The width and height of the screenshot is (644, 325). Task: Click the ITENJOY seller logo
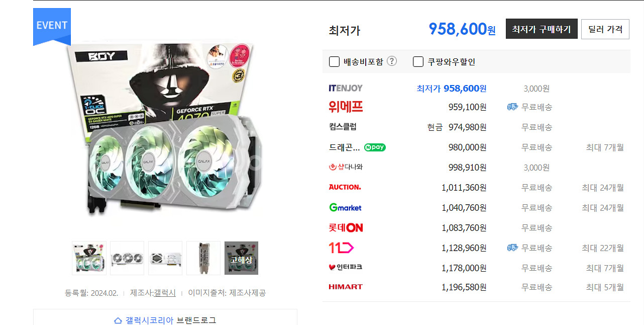[x=345, y=88]
